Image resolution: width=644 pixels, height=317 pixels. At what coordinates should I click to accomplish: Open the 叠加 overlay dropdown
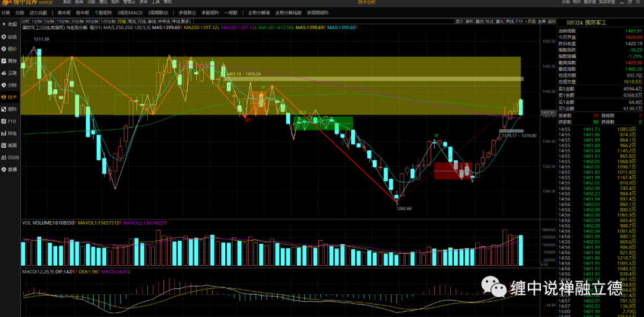[x=479, y=21]
